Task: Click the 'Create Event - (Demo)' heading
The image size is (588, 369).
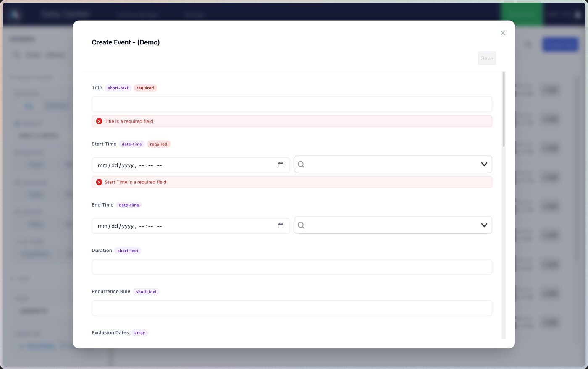Action: point(126,42)
